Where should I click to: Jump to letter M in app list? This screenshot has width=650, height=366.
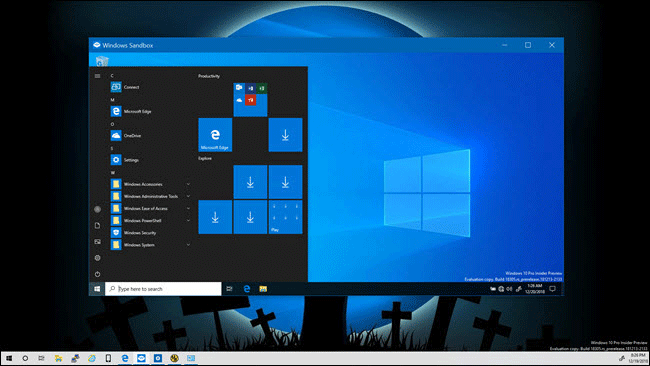click(112, 100)
